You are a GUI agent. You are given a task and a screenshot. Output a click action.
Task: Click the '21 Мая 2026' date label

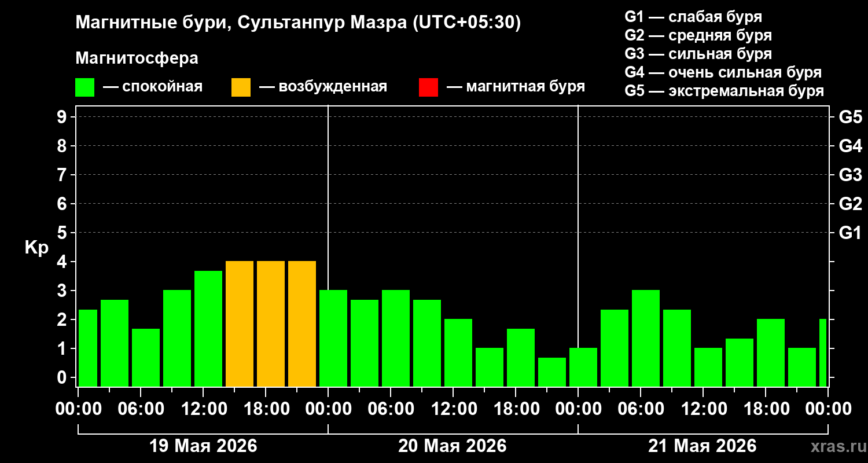(x=703, y=446)
